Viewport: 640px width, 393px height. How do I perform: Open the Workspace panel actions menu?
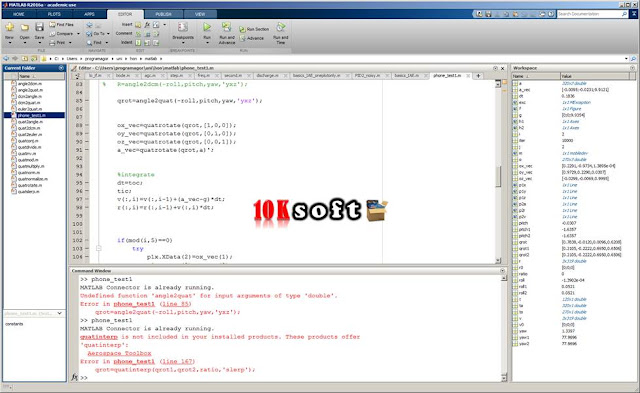633,68
